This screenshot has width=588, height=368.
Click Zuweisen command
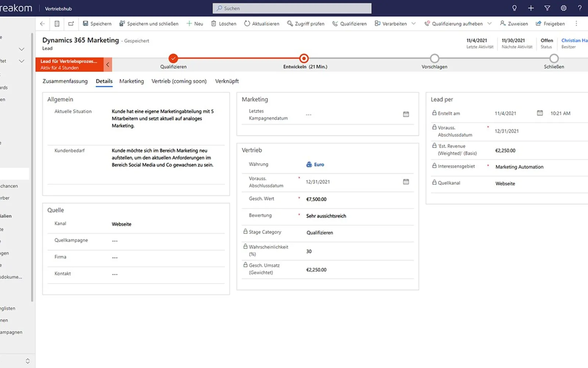pyautogui.click(x=514, y=24)
